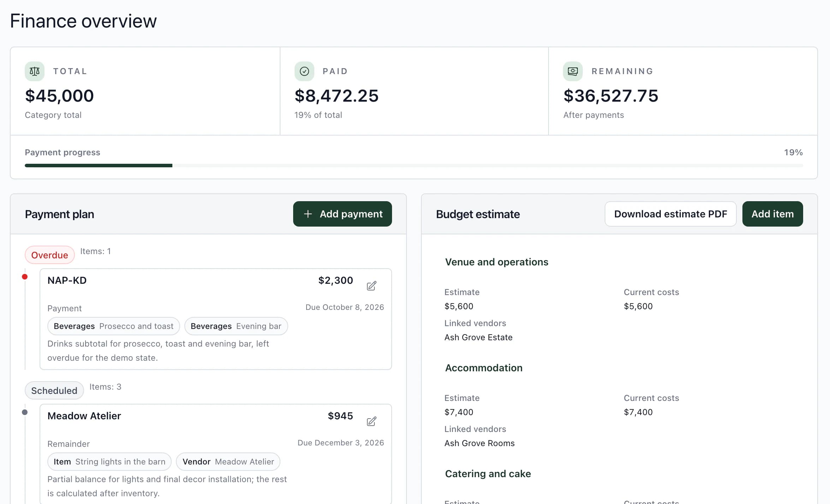Open the Meadow Atelier payment title
The height and width of the screenshot is (504, 830).
84,416
